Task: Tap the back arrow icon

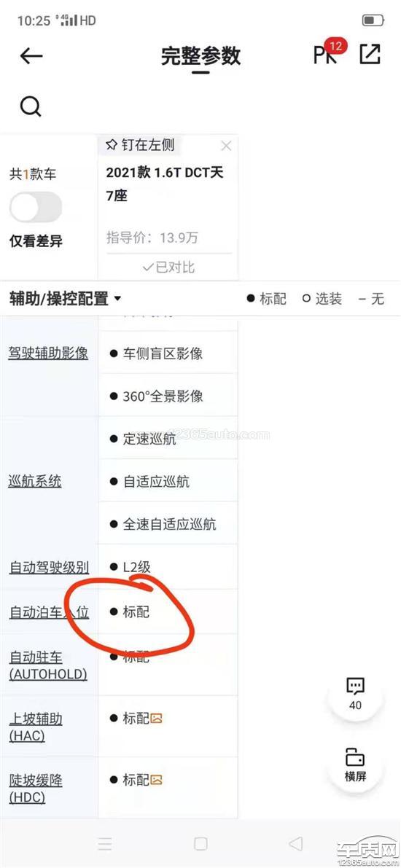Action: pyautogui.click(x=31, y=56)
